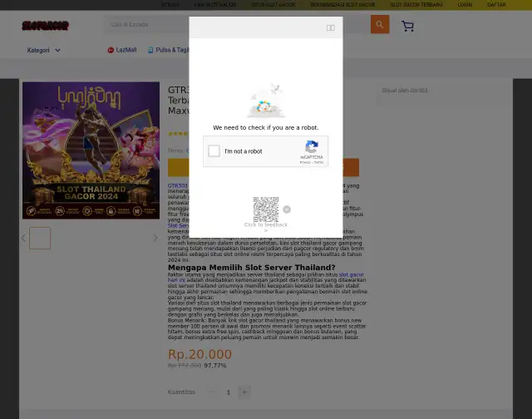Click GTR303 in top bar
The width and height of the screenshot is (532, 419).
coord(170,5)
